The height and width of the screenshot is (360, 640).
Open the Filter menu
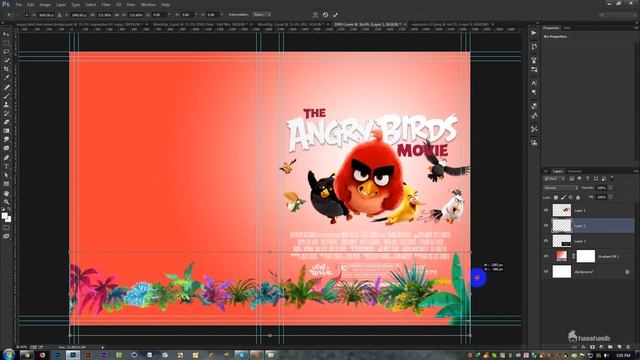pyautogui.click(x=106, y=4)
